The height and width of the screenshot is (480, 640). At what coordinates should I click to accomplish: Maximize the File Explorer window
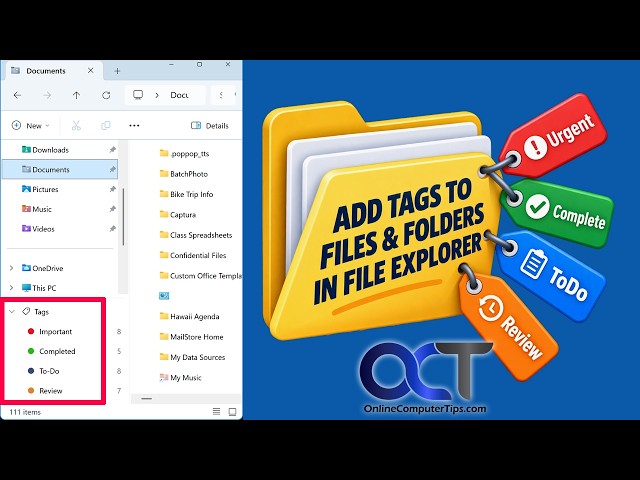click(200, 64)
